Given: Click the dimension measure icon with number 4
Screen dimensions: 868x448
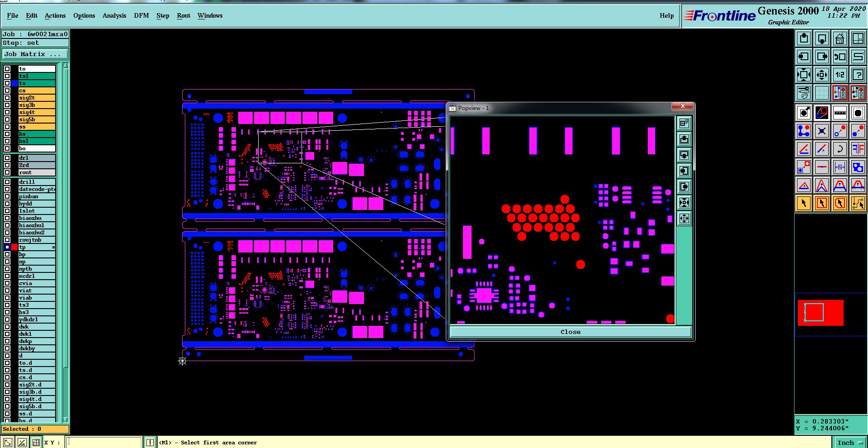Looking at the screenshot, I should tap(840, 167).
